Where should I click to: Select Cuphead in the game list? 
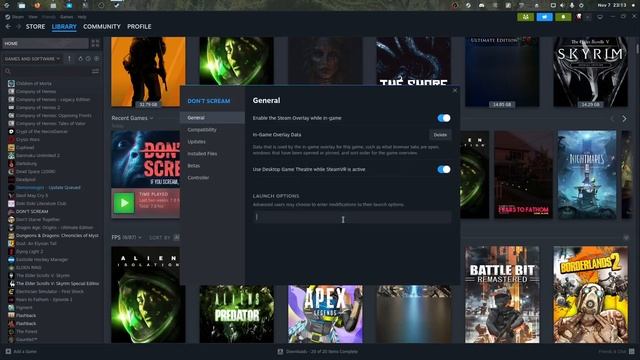[25, 147]
